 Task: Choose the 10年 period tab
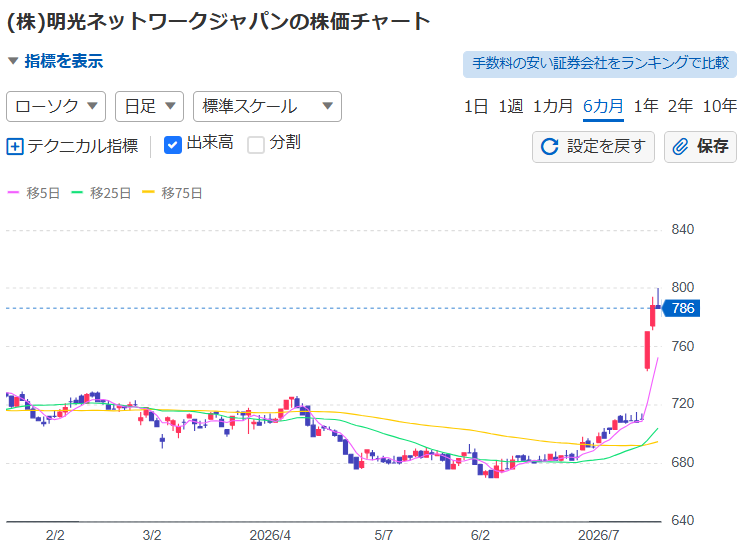pyautogui.click(x=719, y=106)
